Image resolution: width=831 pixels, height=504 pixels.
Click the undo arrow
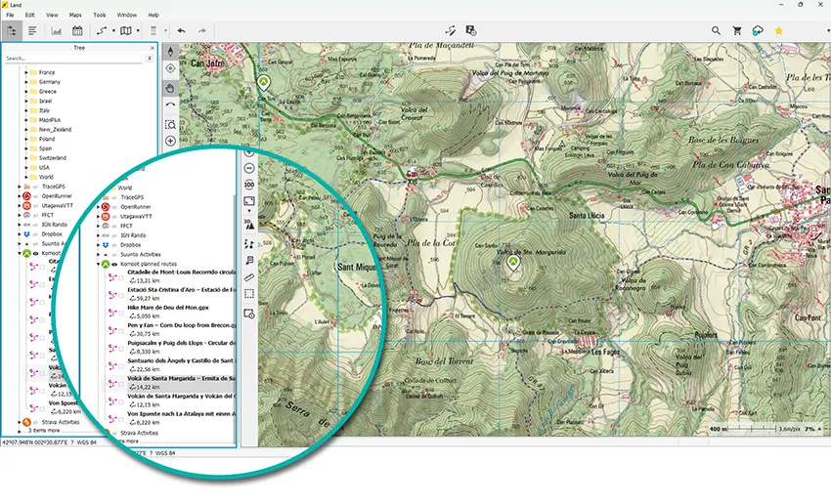pos(181,30)
